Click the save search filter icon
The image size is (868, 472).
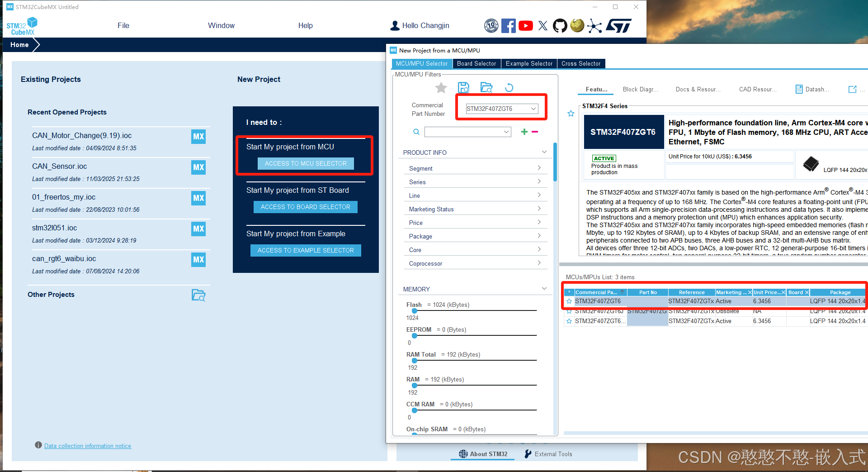[x=463, y=87]
